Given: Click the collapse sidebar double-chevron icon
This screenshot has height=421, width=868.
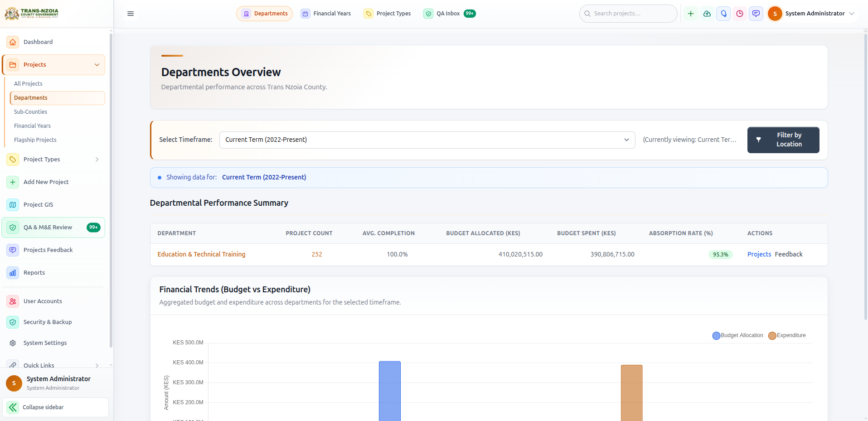Looking at the screenshot, I should pyautogui.click(x=13, y=407).
